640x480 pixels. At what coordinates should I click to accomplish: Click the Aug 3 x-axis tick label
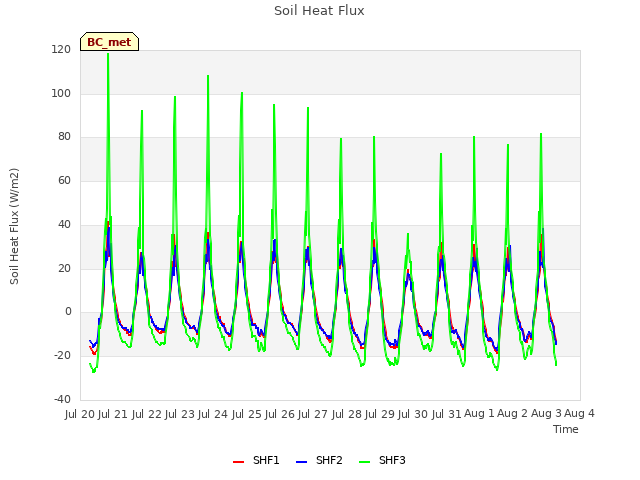546,414
